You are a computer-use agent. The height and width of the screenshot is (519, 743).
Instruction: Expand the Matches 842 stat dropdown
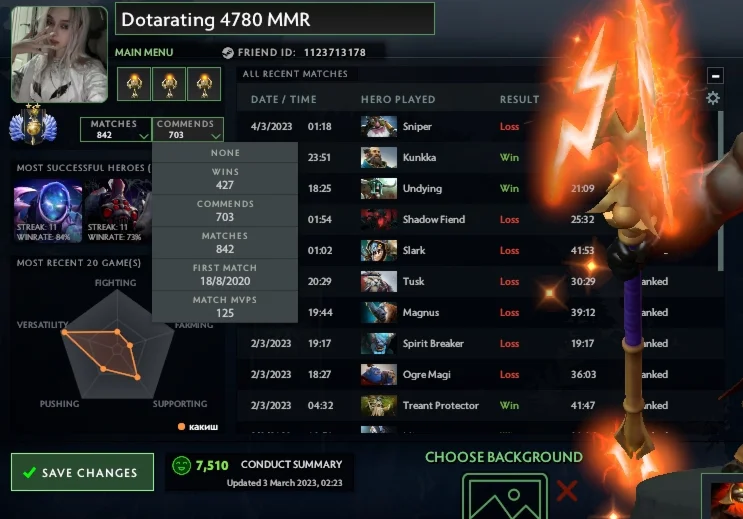coord(116,129)
